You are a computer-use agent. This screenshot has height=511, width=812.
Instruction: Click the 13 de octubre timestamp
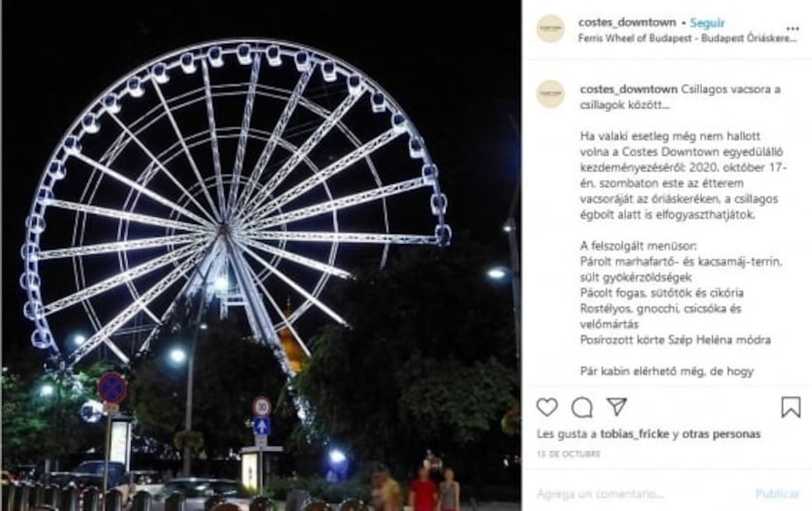pyautogui.click(x=569, y=454)
